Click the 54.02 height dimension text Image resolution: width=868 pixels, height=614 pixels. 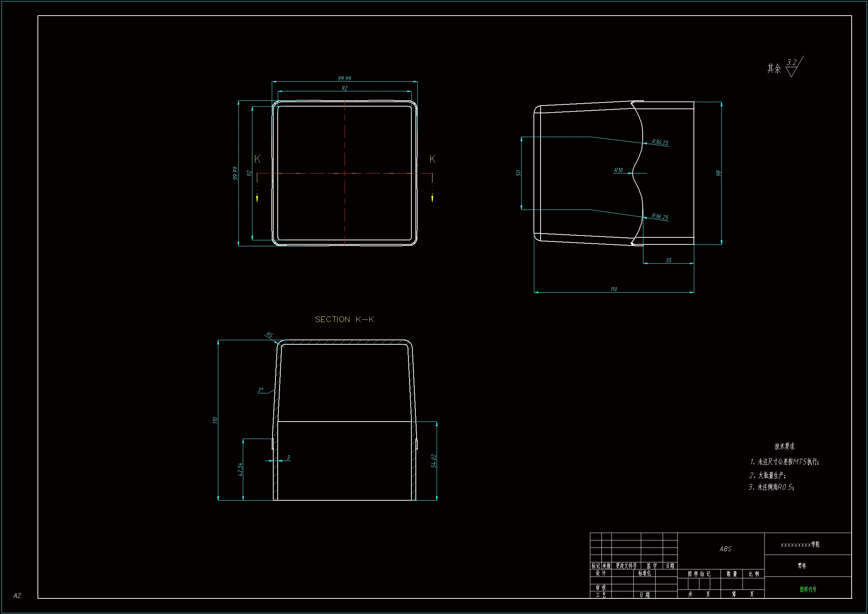coord(434,461)
